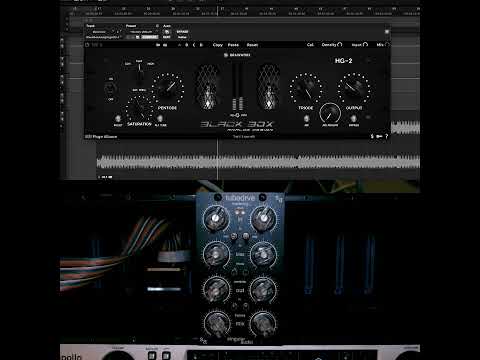Screen dimensions: 480x360
Task: Click the meter mode switch under meters
Action: 238,115
